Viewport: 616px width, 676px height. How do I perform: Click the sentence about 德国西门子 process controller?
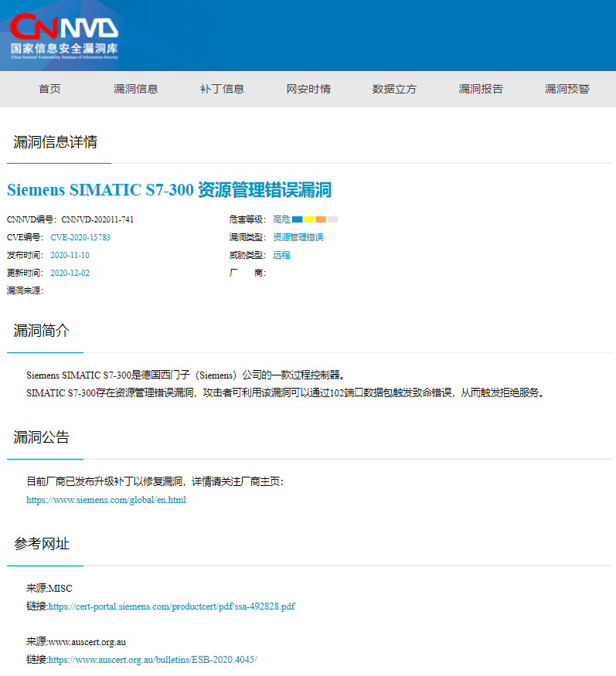point(186,375)
